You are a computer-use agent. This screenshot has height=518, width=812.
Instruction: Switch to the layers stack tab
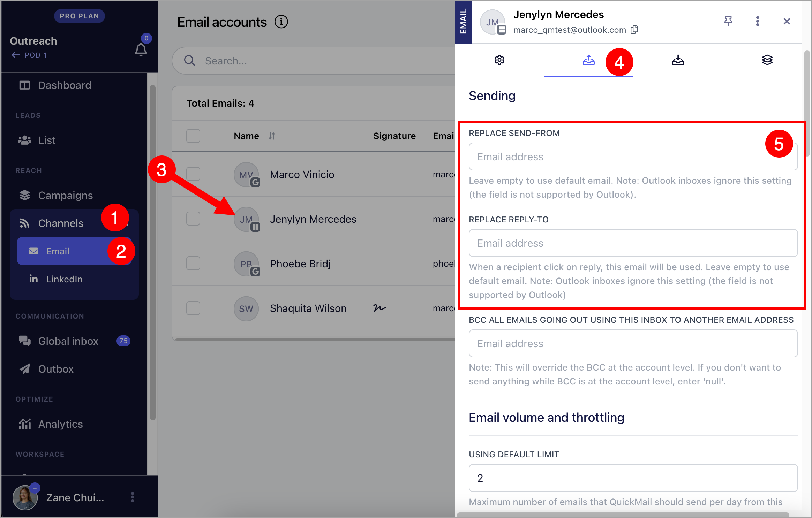[x=767, y=60]
